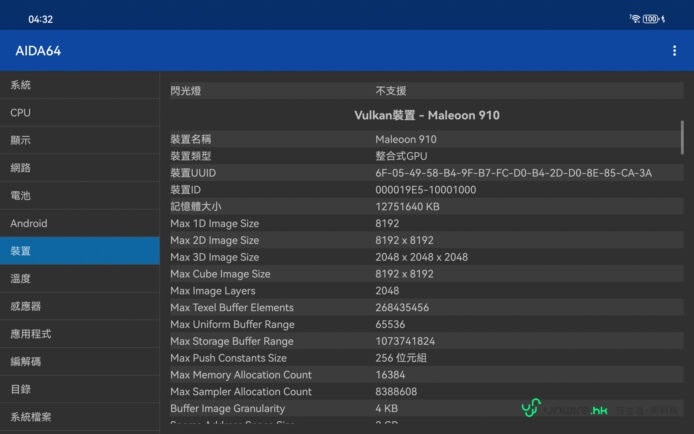Screen dimensions: 694x434
Task: Select the 裝置UUID row label
Action: click(193, 173)
